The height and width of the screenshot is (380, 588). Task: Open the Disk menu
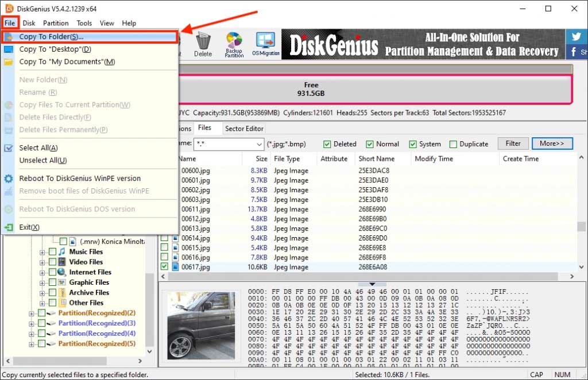coord(29,23)
